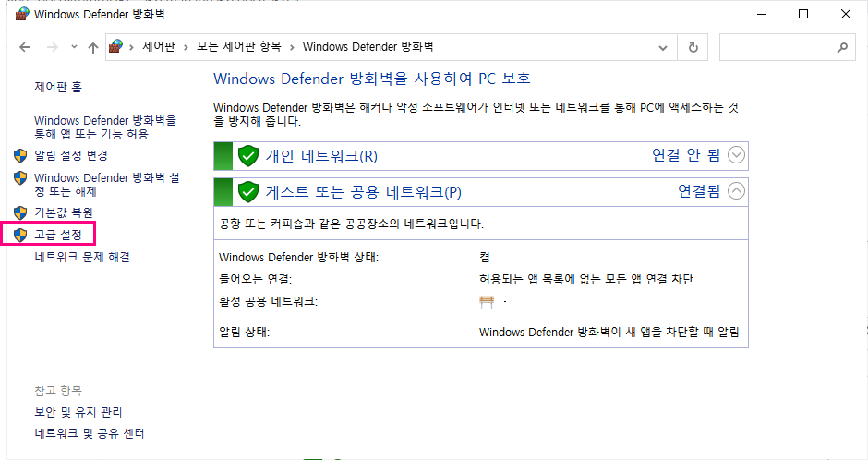Click green shield icon for 개인 네트워크
The image size is (868, 460).
(248, 156)
